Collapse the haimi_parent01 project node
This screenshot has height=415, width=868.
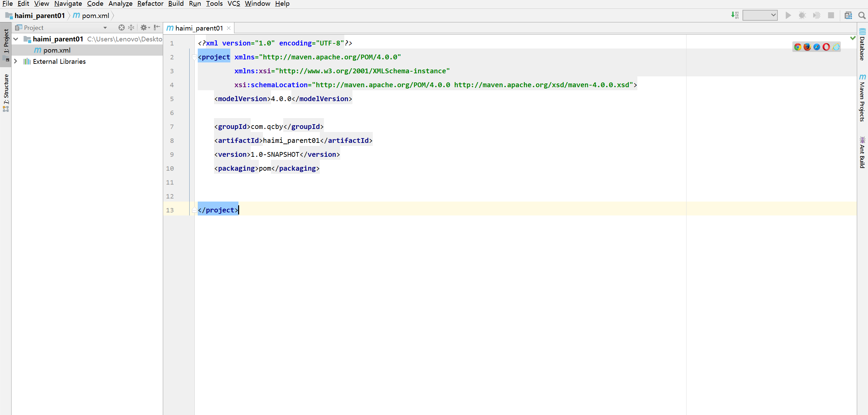point(16,39)
